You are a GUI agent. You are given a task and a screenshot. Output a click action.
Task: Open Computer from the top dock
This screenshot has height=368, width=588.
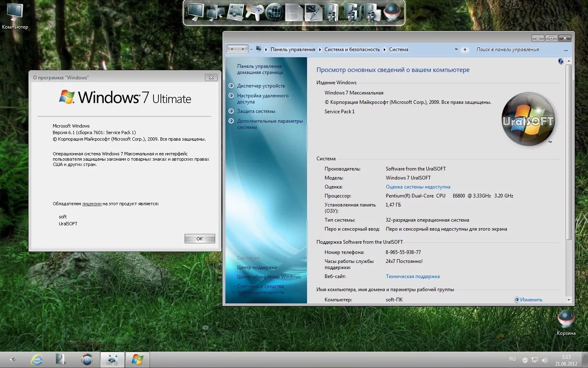[x=195, y=12]
